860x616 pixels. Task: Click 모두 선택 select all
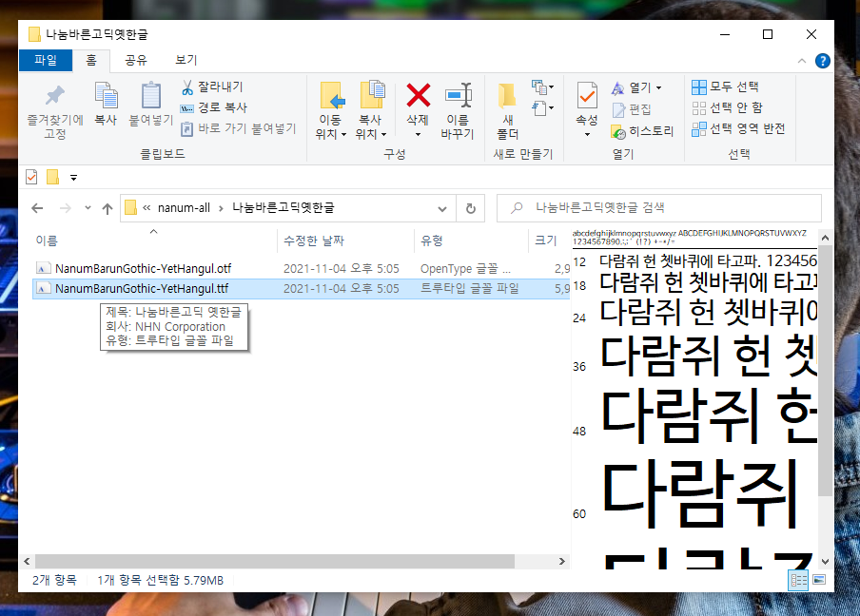[x=725, y=87]
